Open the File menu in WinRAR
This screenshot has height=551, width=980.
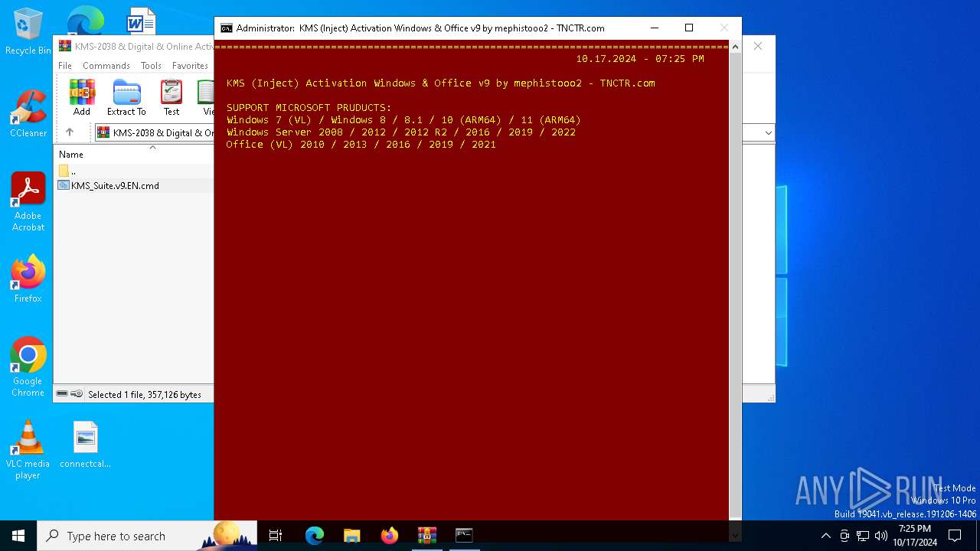click(x=65, y=66)
